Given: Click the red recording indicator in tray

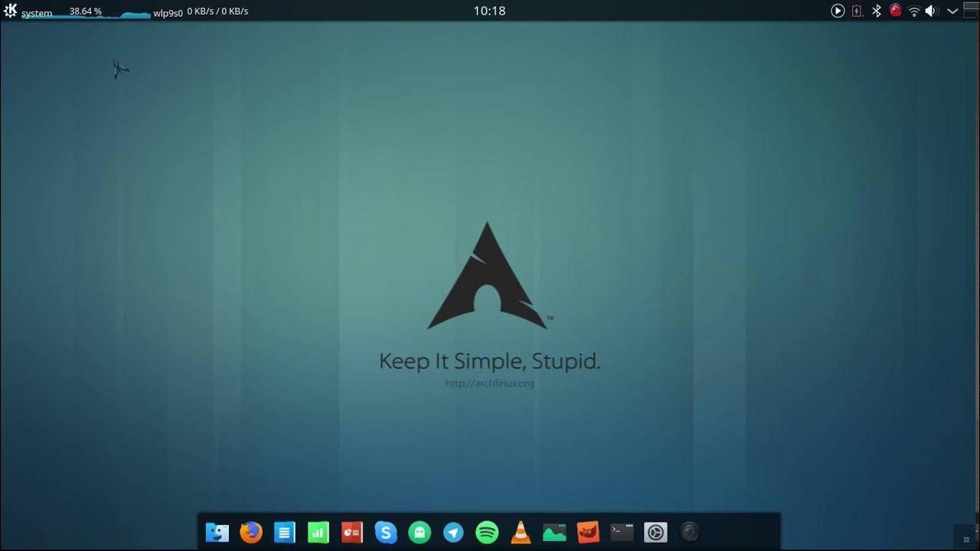Looking at the screenshot, I should pyautogui.click(x=895, y=11).
